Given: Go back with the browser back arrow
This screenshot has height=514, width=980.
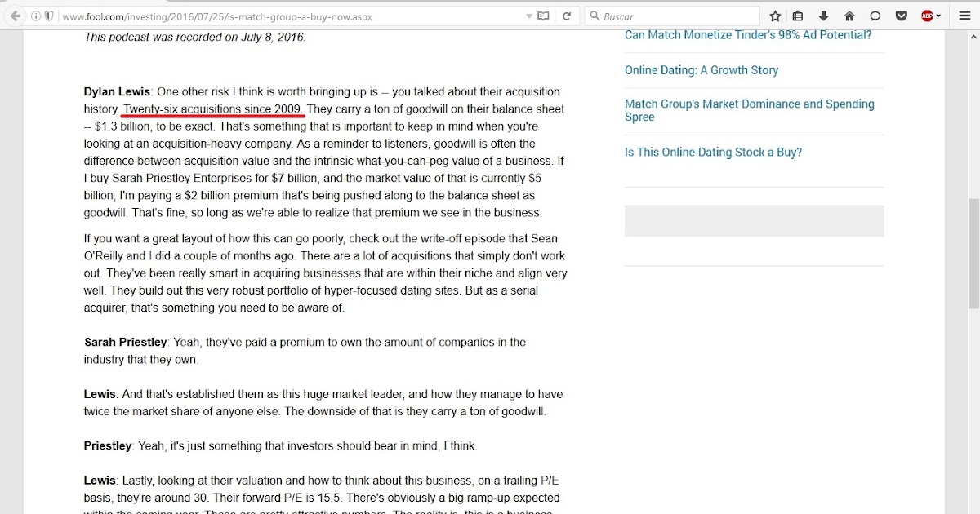Looking at the screenshot, I should click(x=15, y=16).
